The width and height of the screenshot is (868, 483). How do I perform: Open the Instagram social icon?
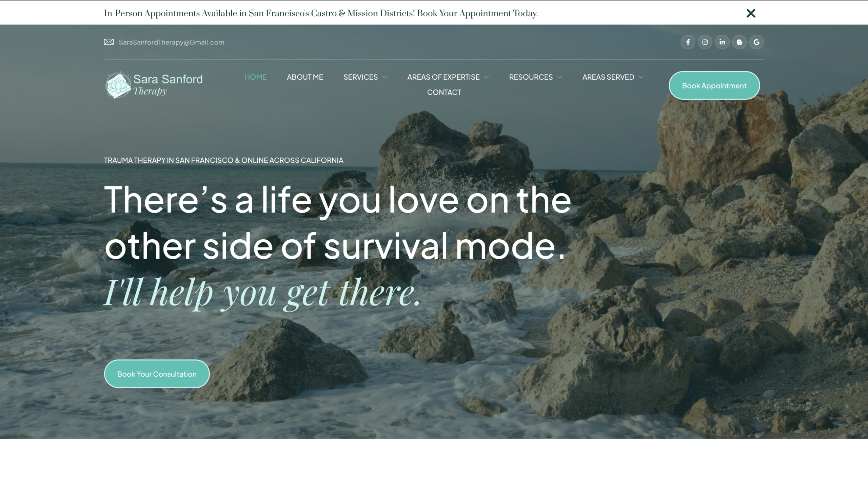pyautogui.click(x=705, y=42)
